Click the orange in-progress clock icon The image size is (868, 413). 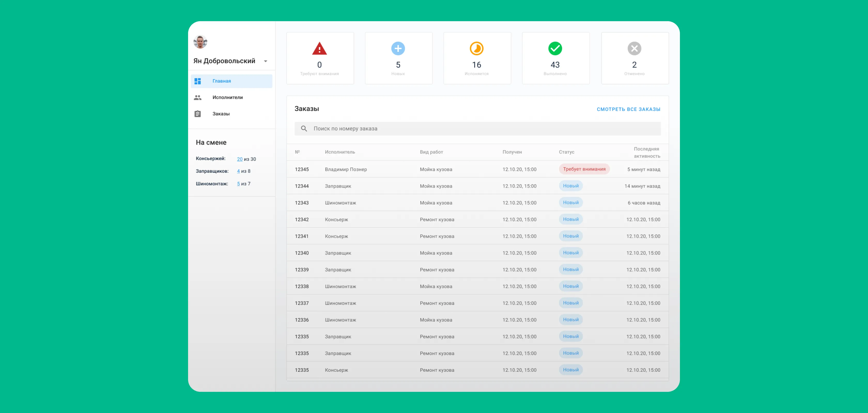click(476, 49)
